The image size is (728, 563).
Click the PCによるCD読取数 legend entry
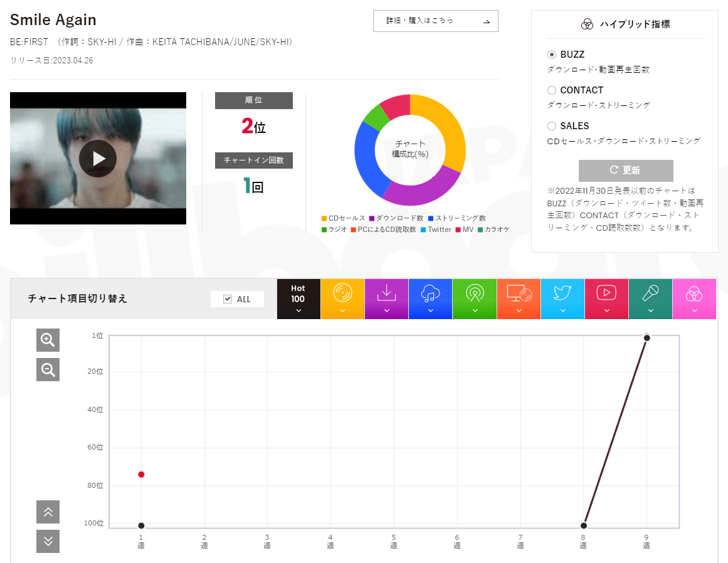pos(384,229)
